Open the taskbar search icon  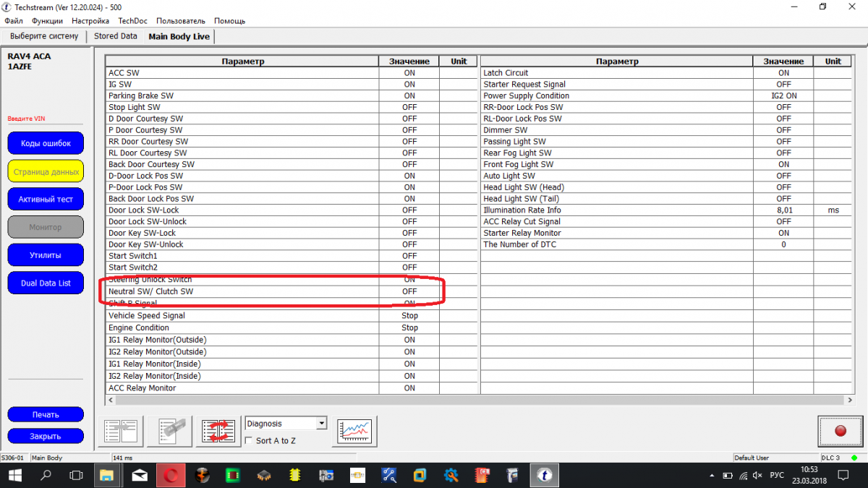click(x=46, y=475)
